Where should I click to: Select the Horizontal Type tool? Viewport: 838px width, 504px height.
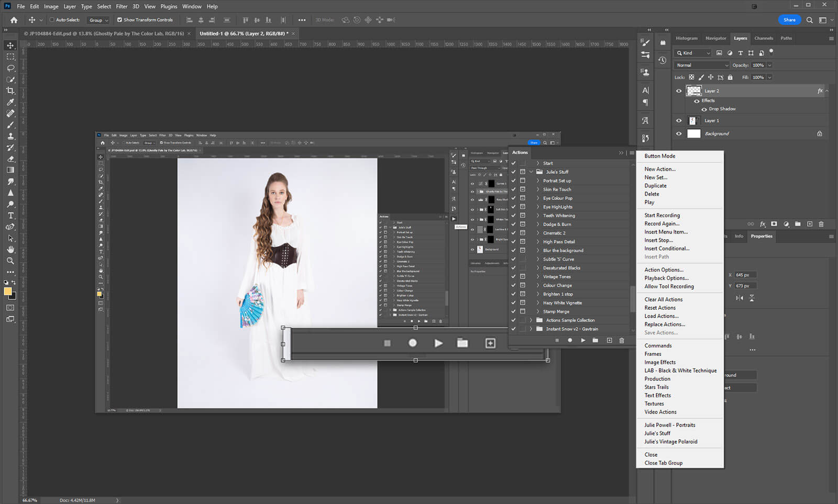pos(10,216)
